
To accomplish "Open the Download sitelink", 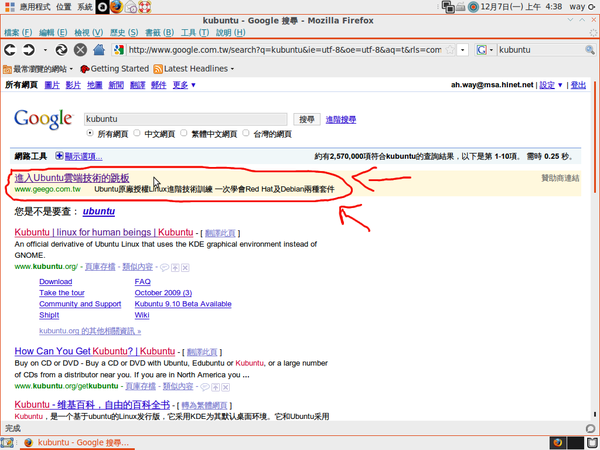I will (x=55, y=282).
